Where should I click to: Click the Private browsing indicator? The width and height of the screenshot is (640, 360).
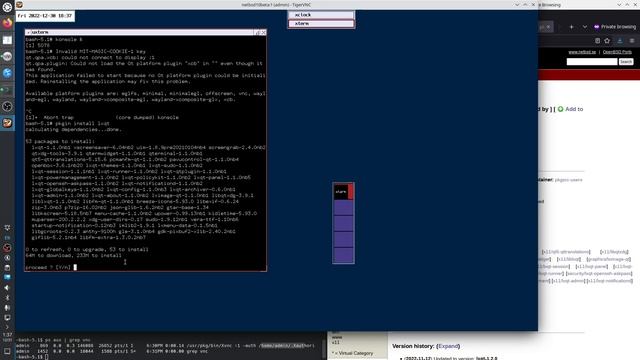click(615, 27)
